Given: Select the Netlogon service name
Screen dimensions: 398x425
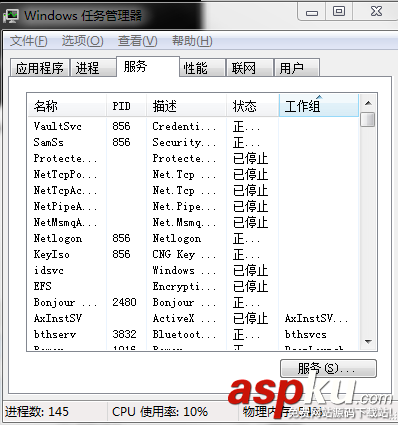Looking at the screenshot, I should (x=58, y=238).
